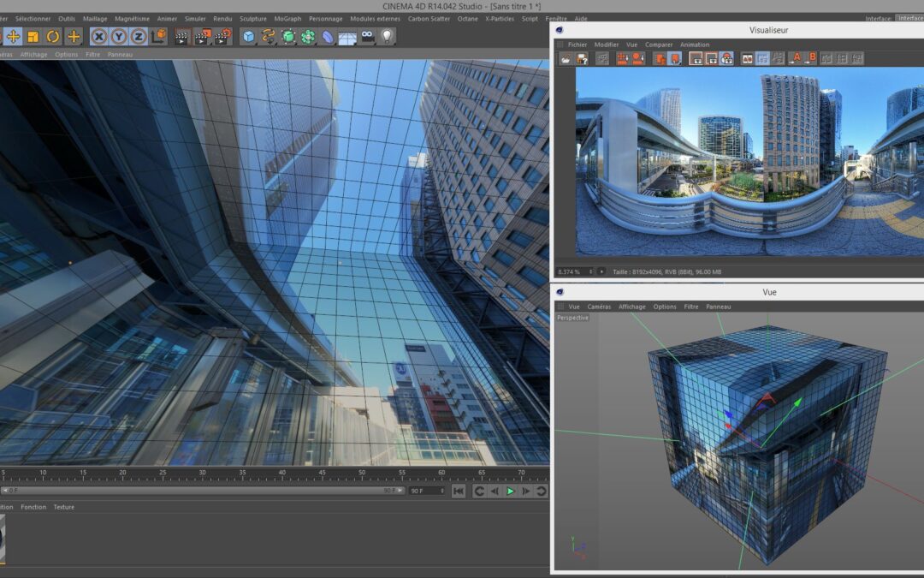924x578 pixels.
Task: Select the Scale tool
Action: pyautogui.click(x=33, y=37)
